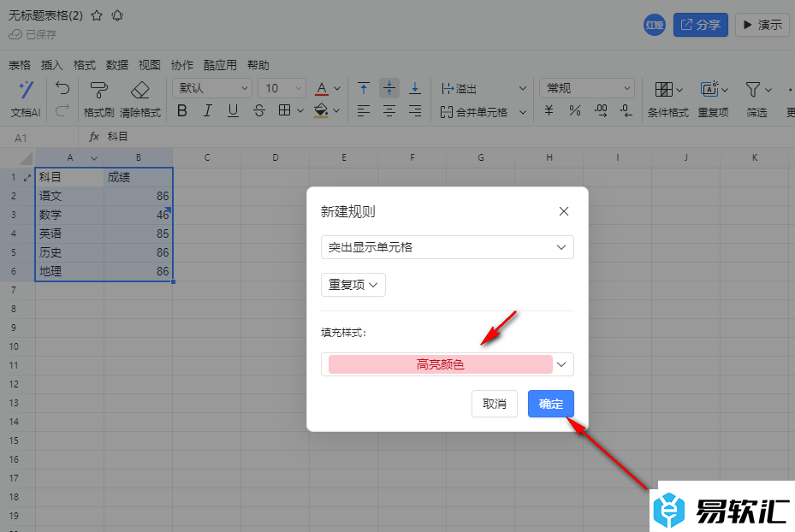Open the 协作 menu

pos(182,65)
